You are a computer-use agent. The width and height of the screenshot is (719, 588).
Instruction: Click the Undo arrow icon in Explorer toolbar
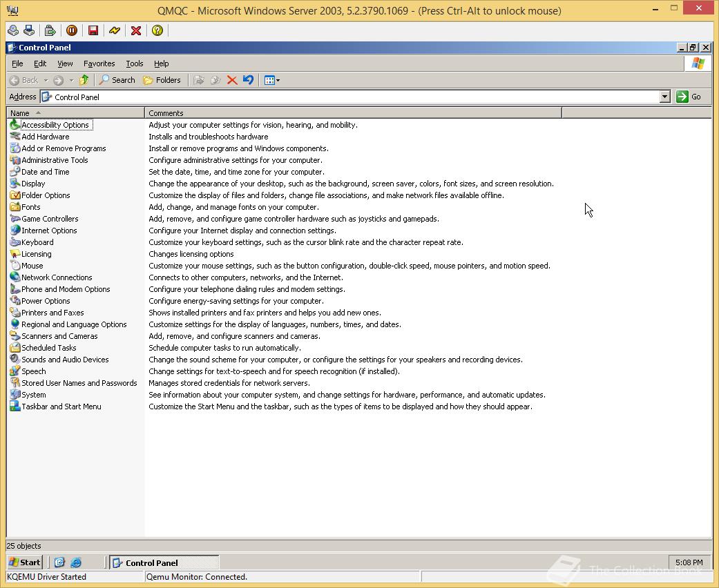[248, 80]
